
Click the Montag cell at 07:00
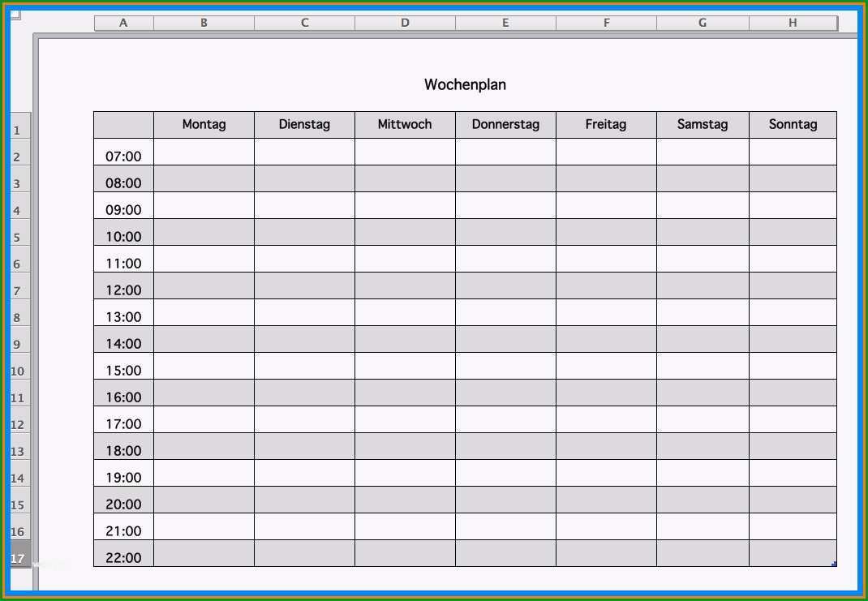204,152
